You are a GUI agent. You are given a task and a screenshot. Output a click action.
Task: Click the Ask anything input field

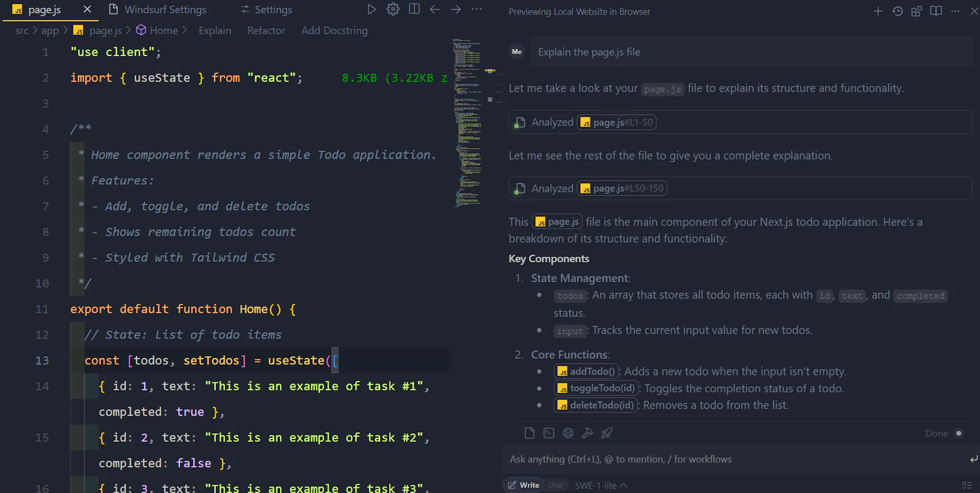pyautogui.click(x=735, y=459)
